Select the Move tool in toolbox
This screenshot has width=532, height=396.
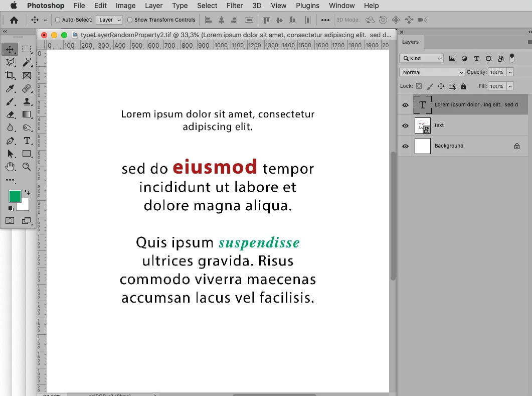pos(10,49)
